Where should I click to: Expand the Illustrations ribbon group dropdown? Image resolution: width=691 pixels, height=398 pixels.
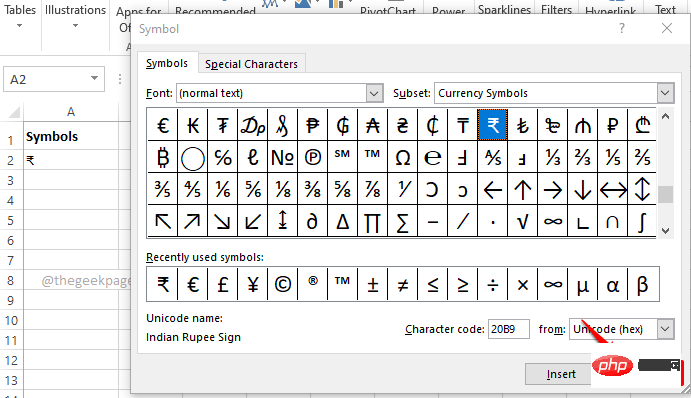[75, 26]
